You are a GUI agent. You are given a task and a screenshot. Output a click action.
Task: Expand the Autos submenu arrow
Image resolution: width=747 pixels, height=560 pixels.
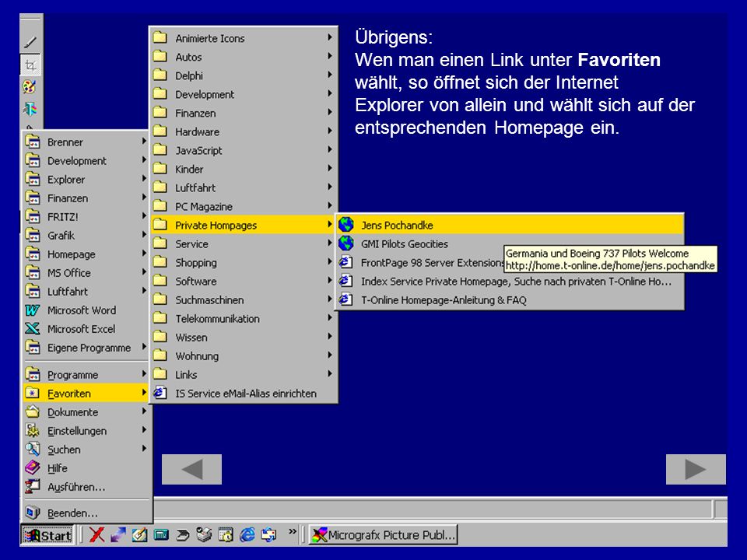click(x=329, y=56)
